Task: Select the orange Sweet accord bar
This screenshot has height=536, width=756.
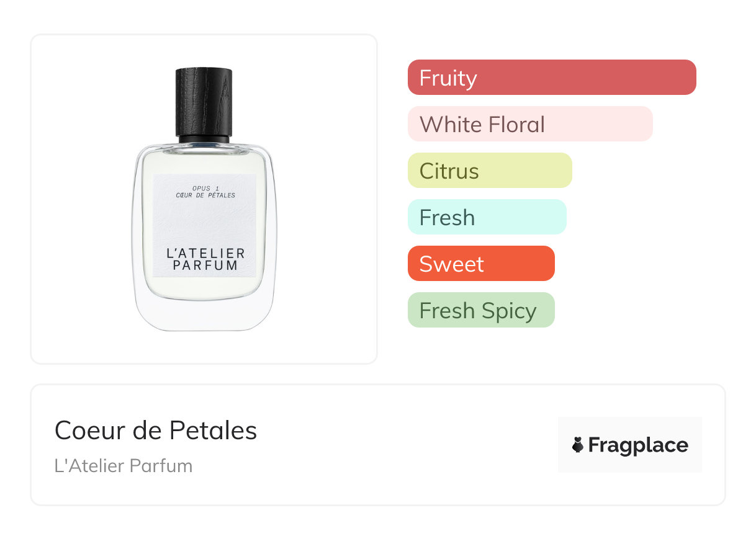Action: (x=480, y=264)
